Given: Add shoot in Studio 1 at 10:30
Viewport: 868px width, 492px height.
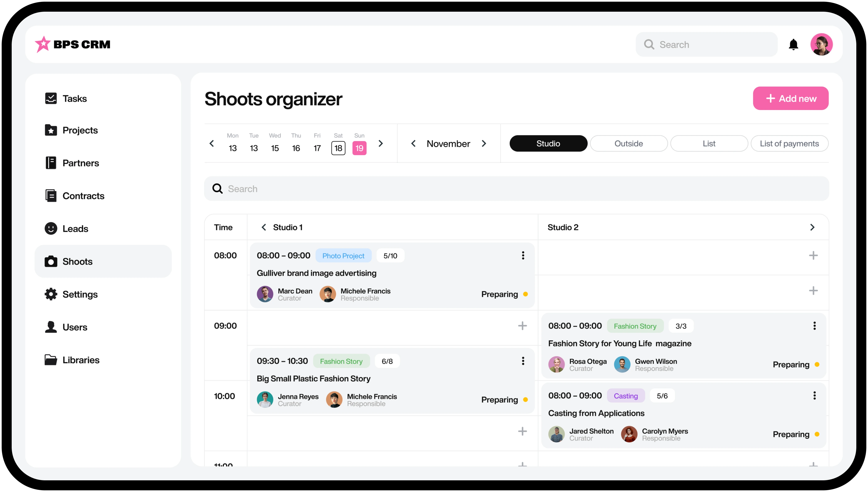Looking at the screenshot, I should click(522, 431).
